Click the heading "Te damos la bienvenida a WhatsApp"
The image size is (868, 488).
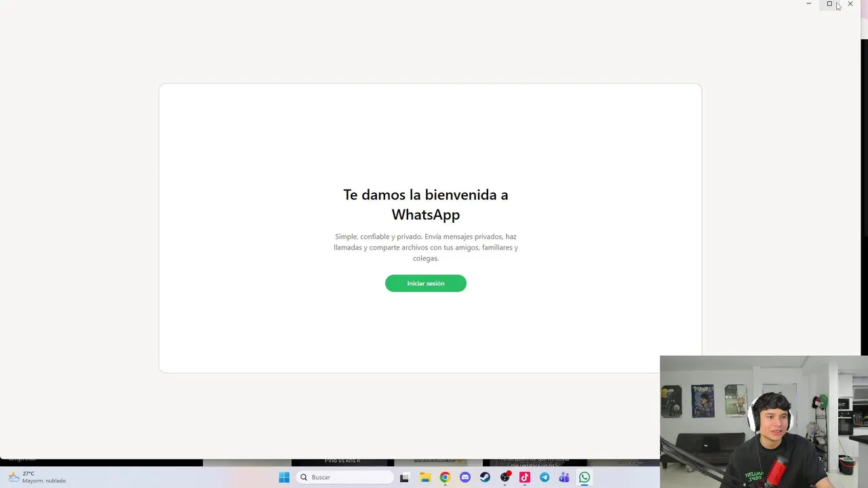(426, 205)
